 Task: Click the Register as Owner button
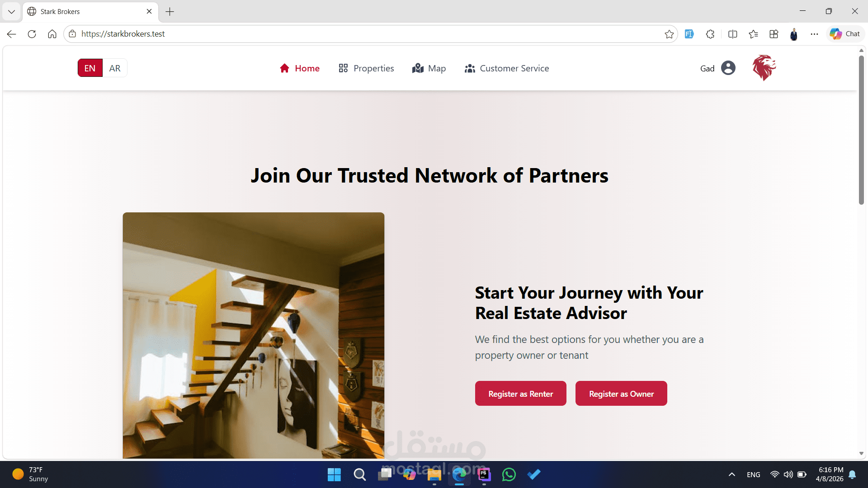[x=621, y=394]
